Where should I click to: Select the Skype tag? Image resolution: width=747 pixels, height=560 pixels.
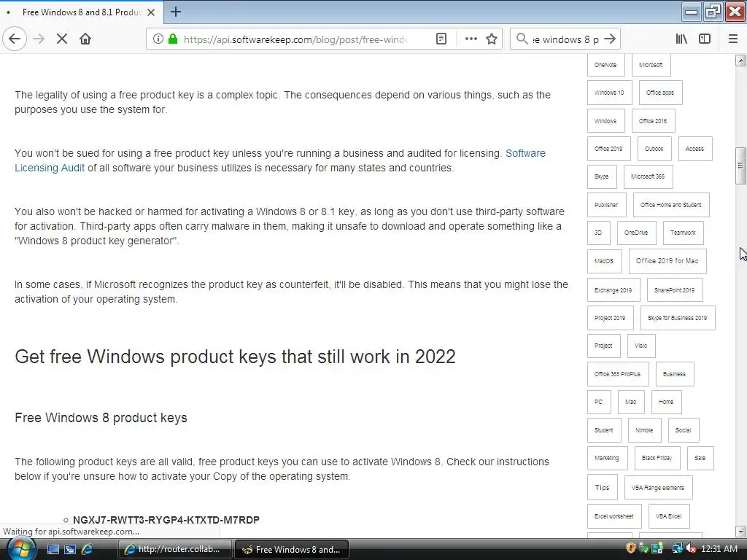pyautogui.click(x=602, y=176)
